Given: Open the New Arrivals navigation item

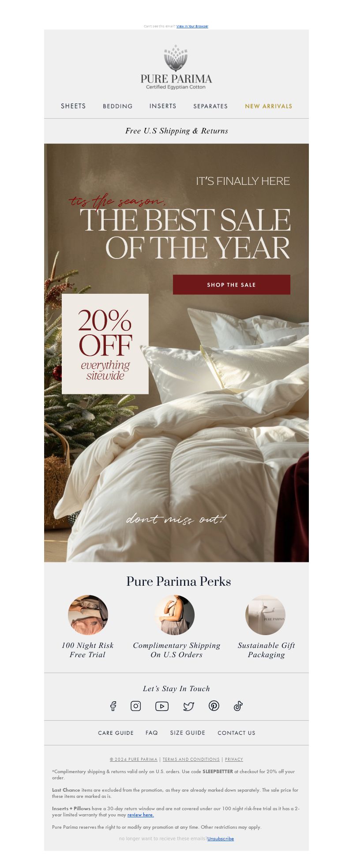Looking at the screenshot, I should [x=269, y=106].
